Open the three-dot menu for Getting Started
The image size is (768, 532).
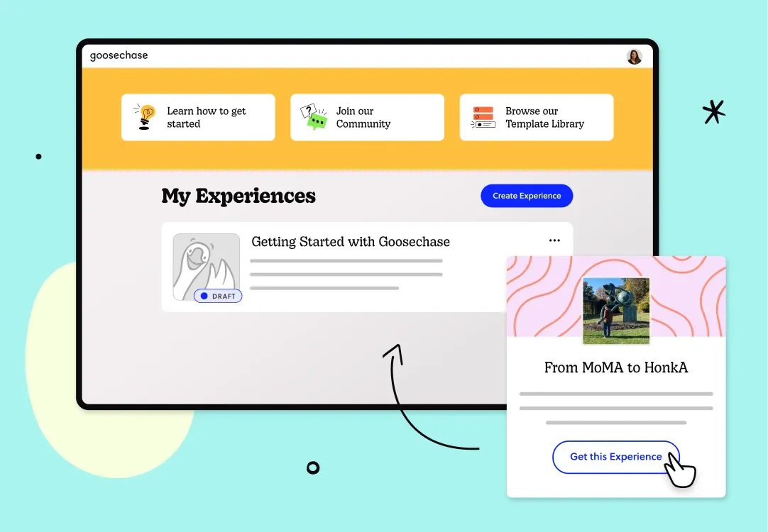pos(554,240)
